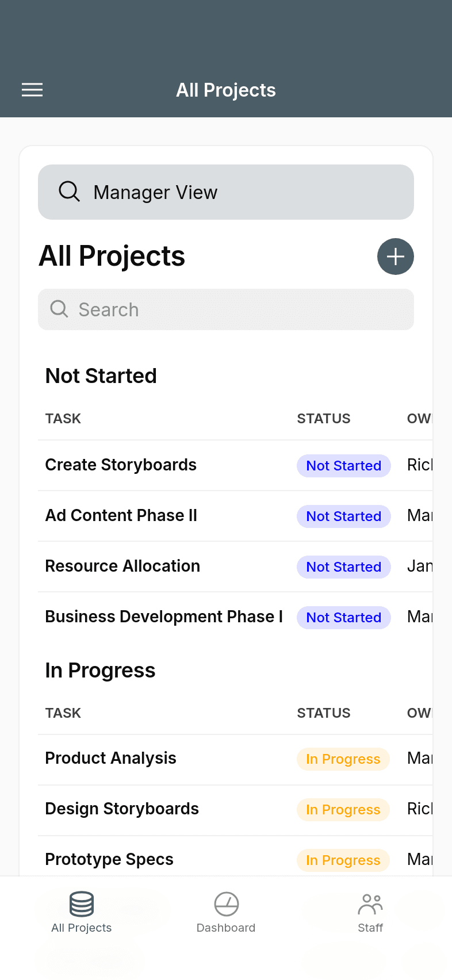Open the Ad Content Phase II task

point(121,515)
